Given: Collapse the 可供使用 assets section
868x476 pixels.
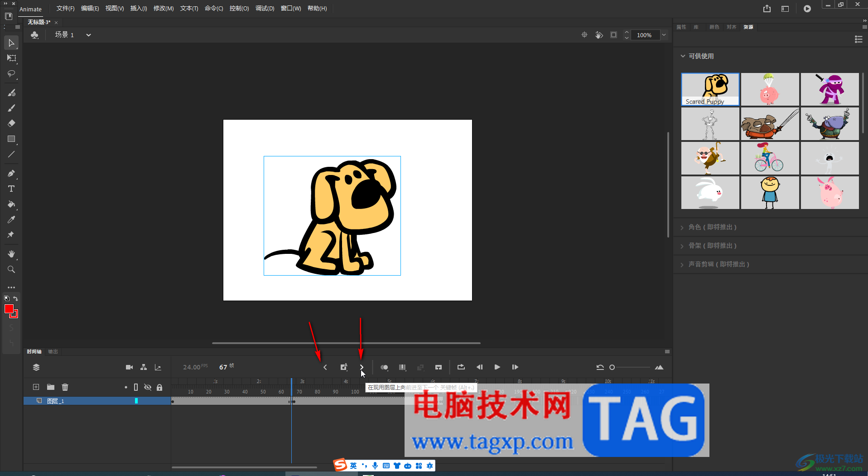Looking at the screenshot, I should [683, 56].
